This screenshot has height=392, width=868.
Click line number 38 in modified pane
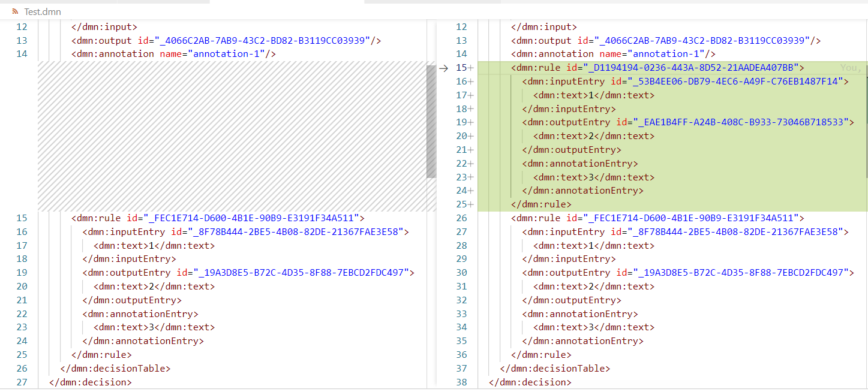click(x=461, y=382)
